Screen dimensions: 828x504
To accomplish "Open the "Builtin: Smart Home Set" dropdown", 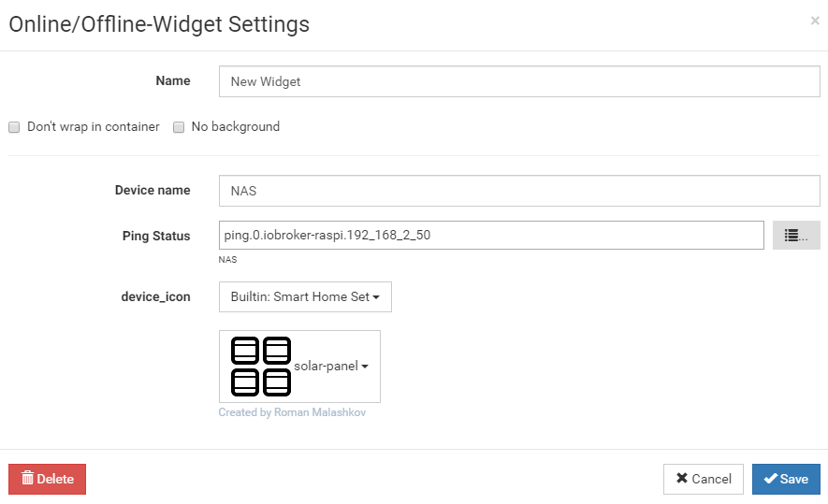I will [x=305, y=297].
